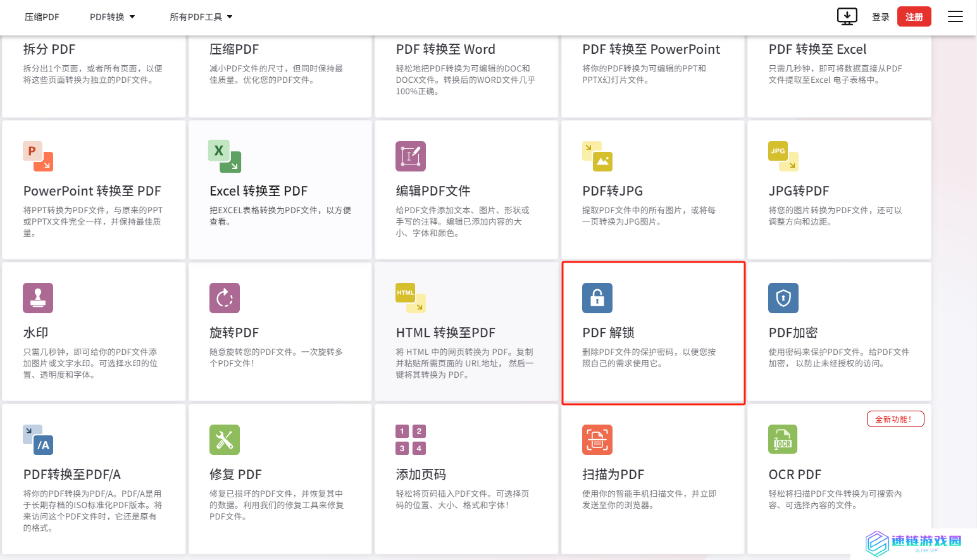Click the Rotate PDF icon
Viewport: 977px width, 560px height.
(225, 298)
